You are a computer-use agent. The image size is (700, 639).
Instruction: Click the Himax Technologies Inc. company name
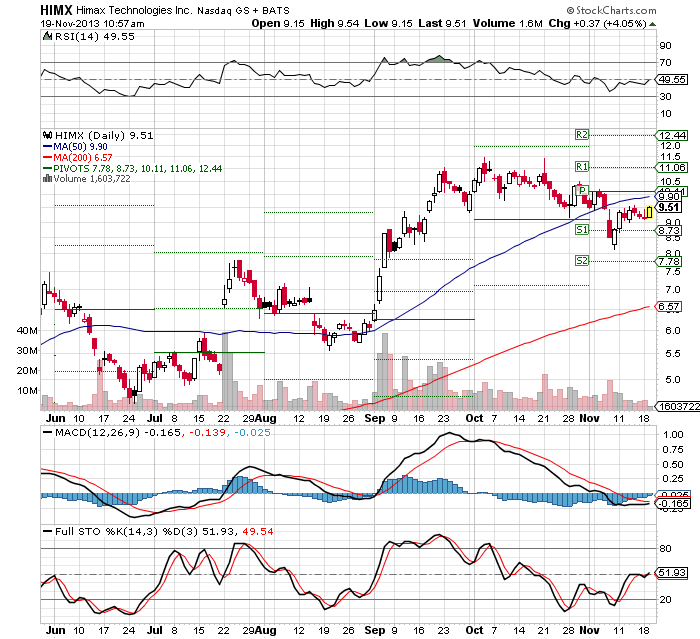(x=134, y=10)
